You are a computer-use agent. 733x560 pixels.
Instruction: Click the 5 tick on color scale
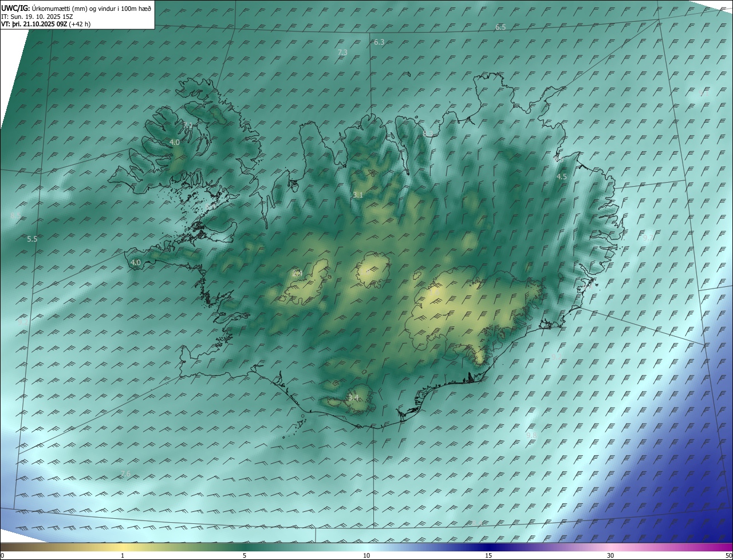click(245, 555)
